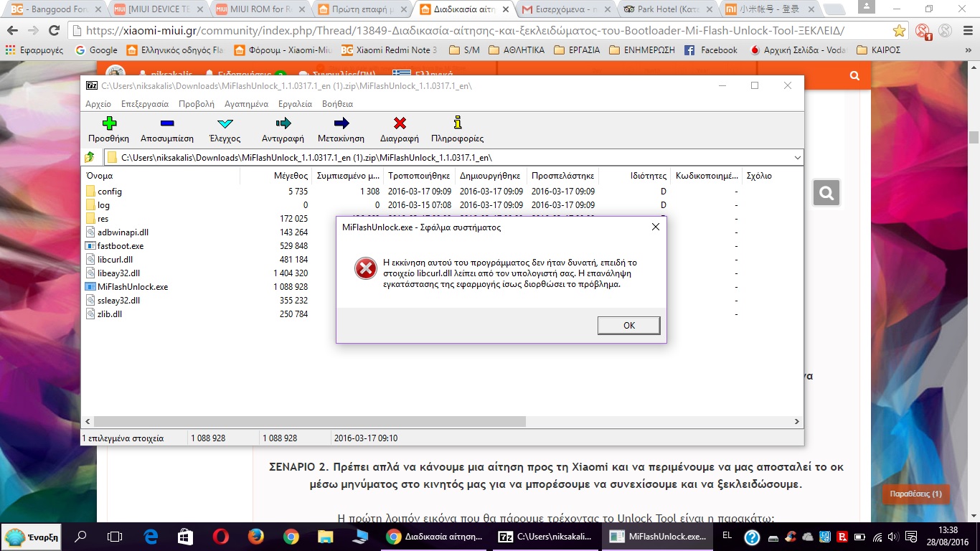The image size is (980, 551).
Task: Click the volume speaker icon in the system tray
Action: (893, 537)
